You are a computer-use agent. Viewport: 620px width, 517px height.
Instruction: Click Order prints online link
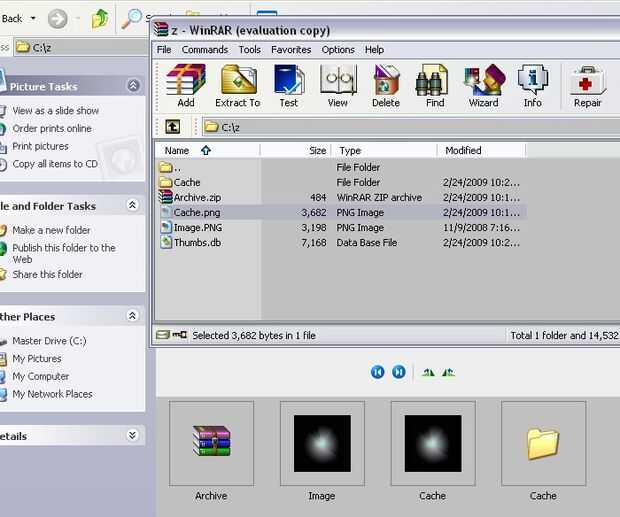coord(52,128)
